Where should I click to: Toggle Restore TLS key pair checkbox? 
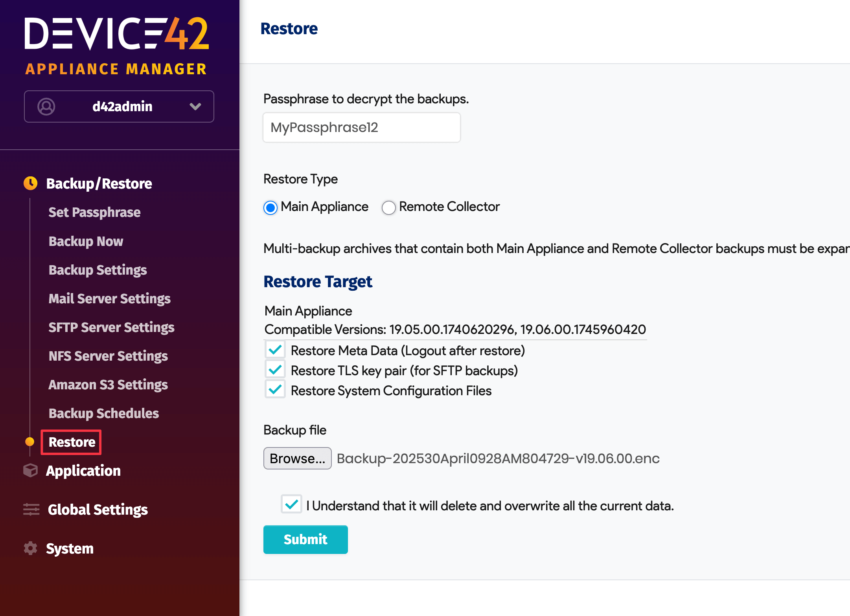[x=275, y=370]
